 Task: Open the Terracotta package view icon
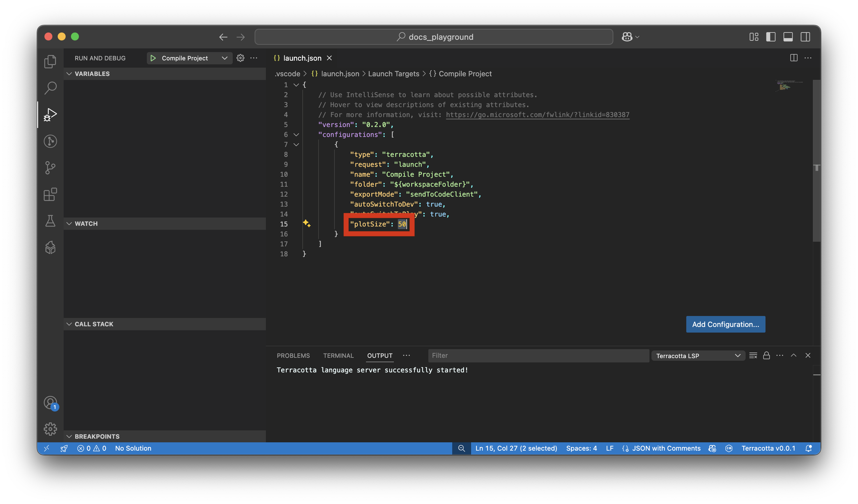coord(50,248)
